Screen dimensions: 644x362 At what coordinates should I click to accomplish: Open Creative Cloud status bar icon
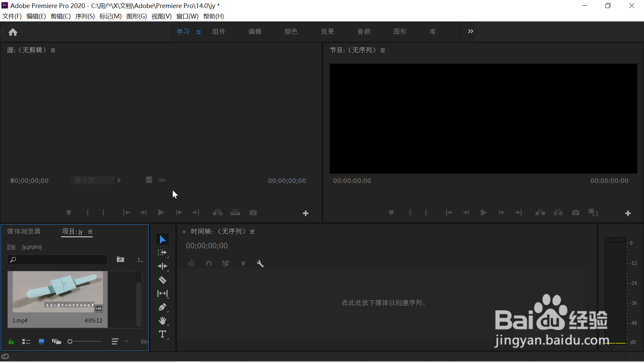tap(5, 357)
